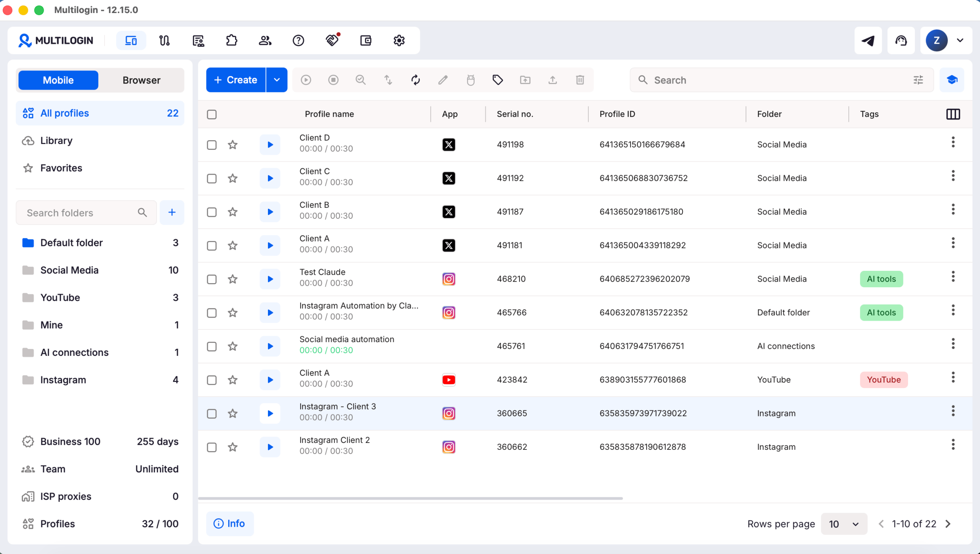Click the Telegram paper plane icon
Screen dimensions: 980x554
point(868,40)
